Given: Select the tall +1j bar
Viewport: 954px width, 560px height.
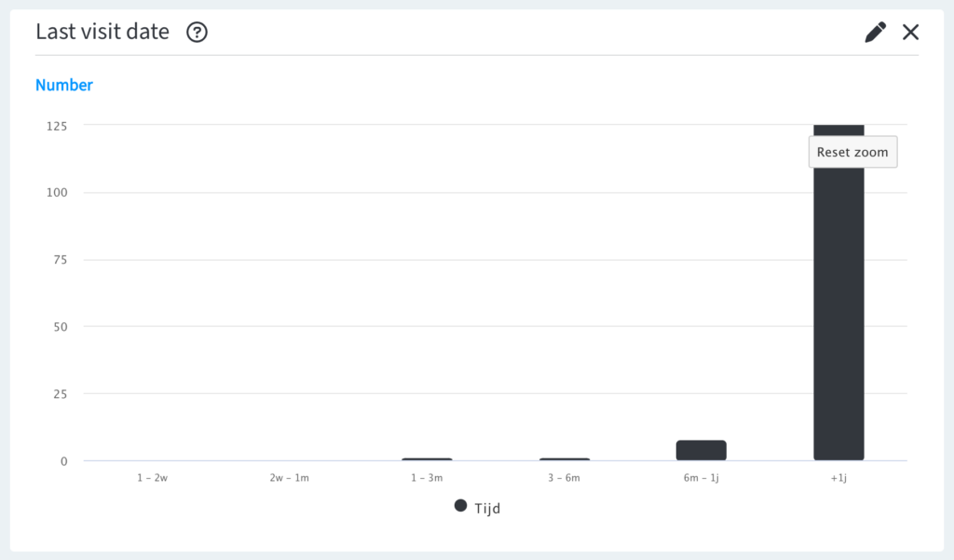Looking at the screenshot, I should tap(838, 293).
